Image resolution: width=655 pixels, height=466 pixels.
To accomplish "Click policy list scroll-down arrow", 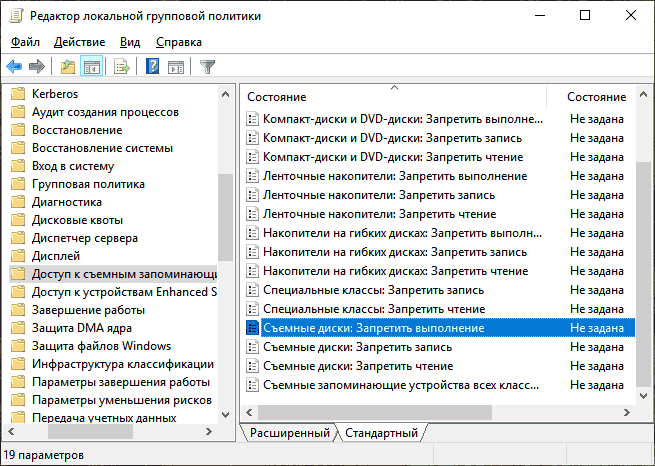I will point(643,395).
